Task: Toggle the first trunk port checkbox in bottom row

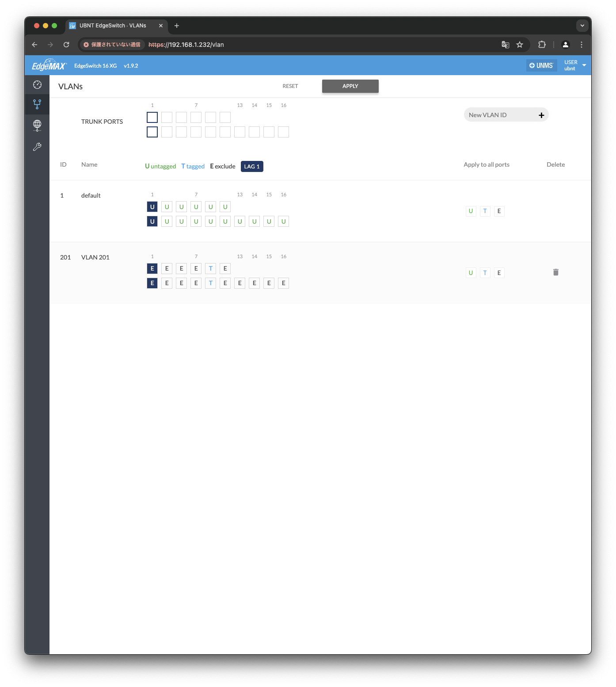Action: (x=152, y=132)
